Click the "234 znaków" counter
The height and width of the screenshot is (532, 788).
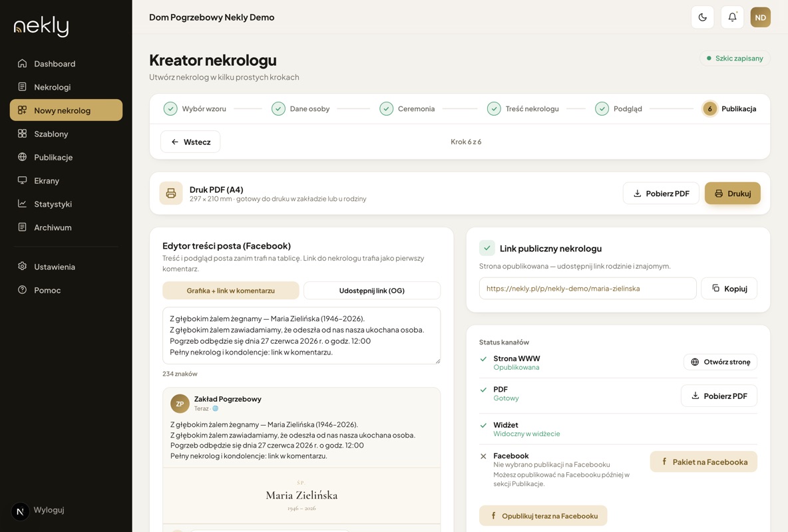(x=180, y=374)
